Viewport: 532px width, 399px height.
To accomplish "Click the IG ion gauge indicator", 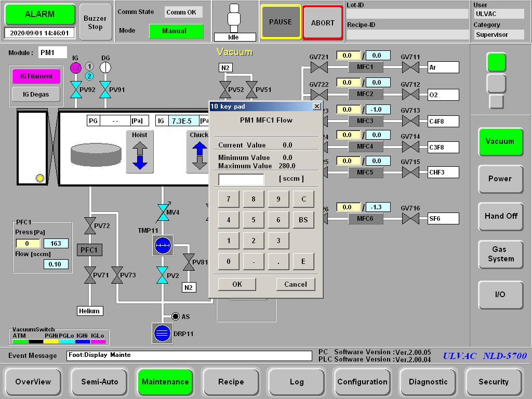I will point(76,68).
